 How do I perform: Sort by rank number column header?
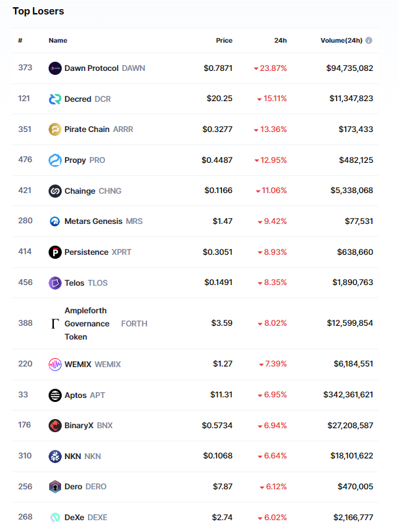click(20, 41)
